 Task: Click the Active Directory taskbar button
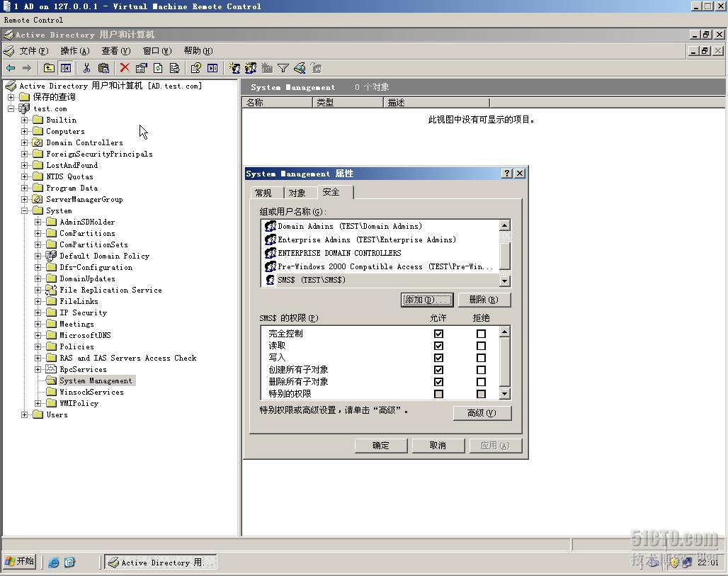tap(161, 563)
